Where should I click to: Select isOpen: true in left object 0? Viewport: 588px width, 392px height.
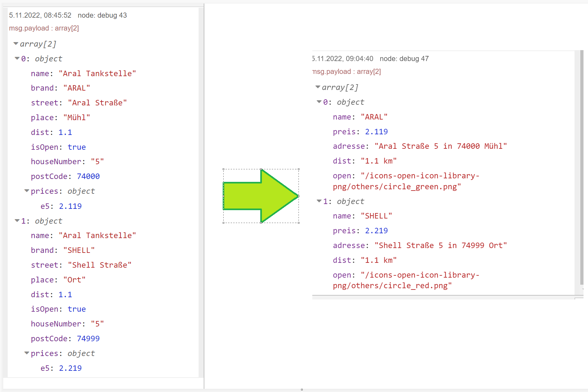coord(58,147)
